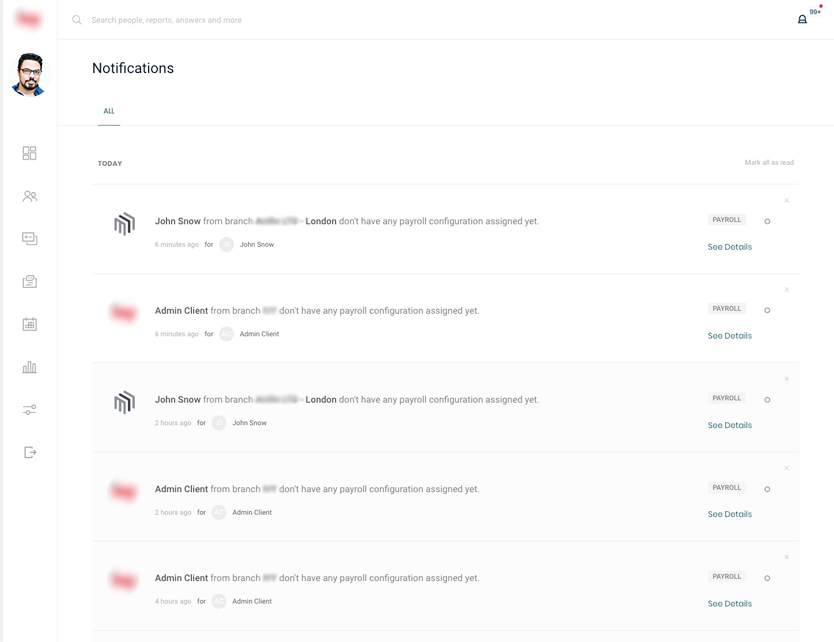Click the calendar icon in sidebar
Image resolution: width=834 pixels, height=642 pixels.
point(29,324)
